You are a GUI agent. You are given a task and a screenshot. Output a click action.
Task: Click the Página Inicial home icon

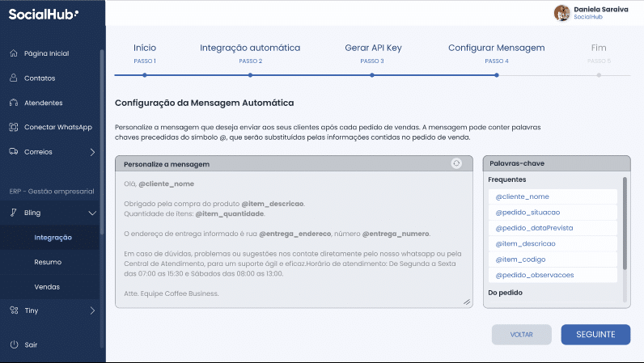[14, 53]
